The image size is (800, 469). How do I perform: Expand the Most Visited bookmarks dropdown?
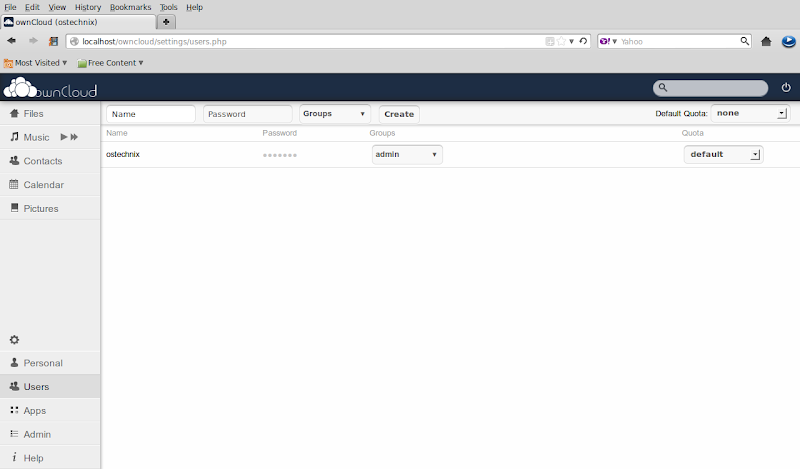[x=35, y=63]
